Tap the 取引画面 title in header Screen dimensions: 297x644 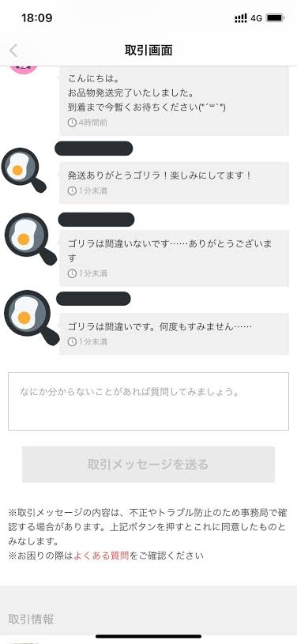tap(148, 50)
